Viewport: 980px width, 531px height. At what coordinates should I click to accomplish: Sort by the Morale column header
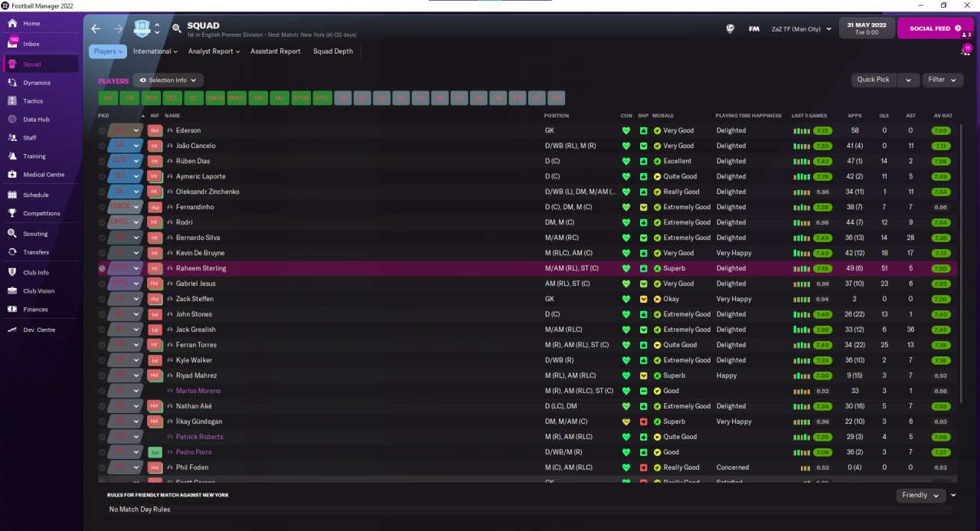(x=663, y=116)
